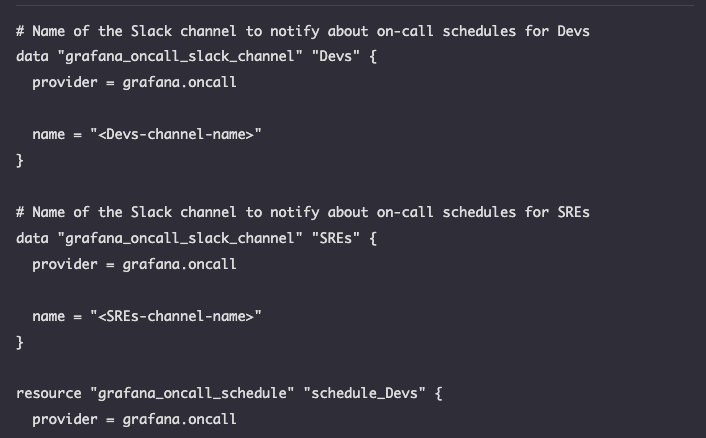Click the "data" keyword of the Devs block
The width and height of the screenshot is (706, 438).
32,57
